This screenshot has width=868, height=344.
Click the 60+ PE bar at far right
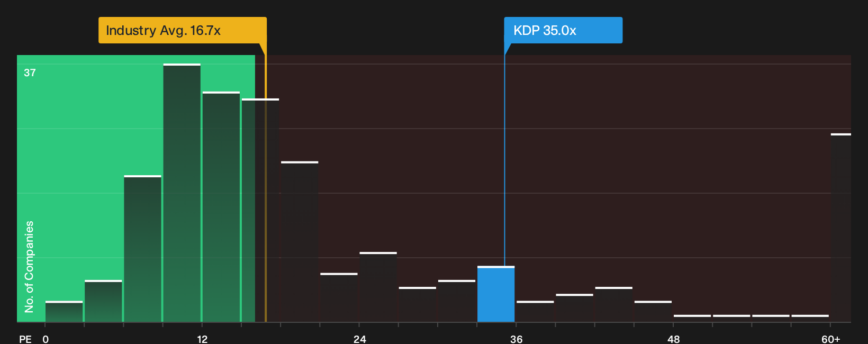(x=841, y=228)
